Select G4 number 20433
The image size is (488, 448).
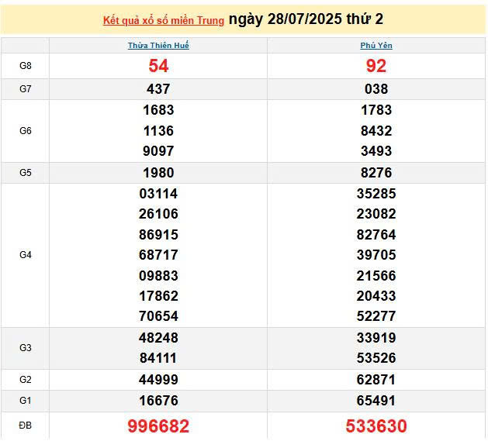376,296
